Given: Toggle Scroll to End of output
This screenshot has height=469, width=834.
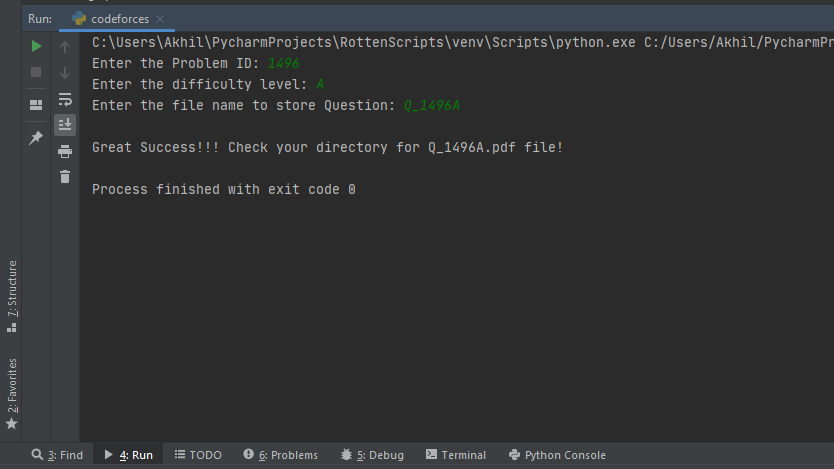Looking at the screenshot, I should 65,124.
